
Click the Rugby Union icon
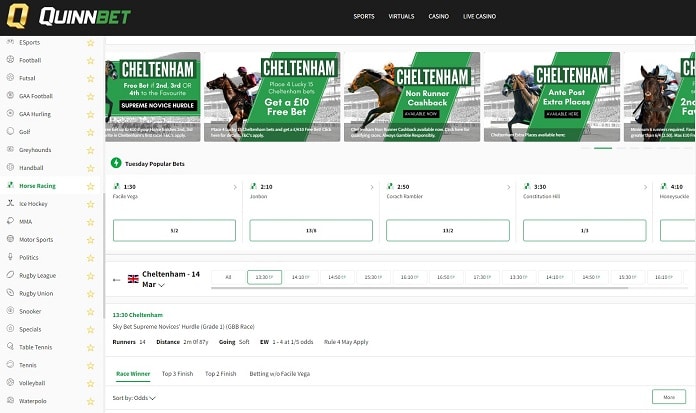pos(10,293)
